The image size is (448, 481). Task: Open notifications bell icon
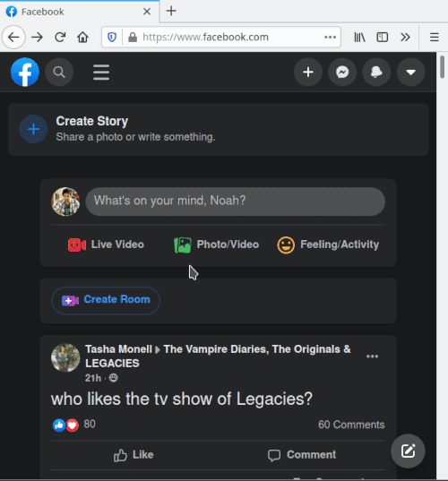click(x=376, y=72)
